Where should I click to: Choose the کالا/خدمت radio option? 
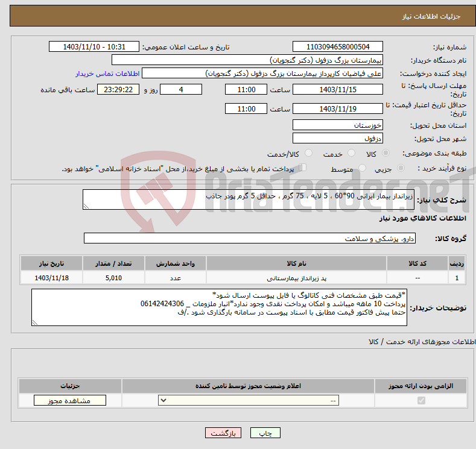(x=308, y=154)
